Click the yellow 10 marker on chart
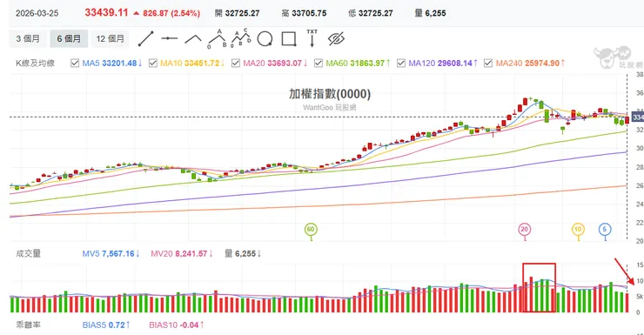The image size is (644, 335). click(578, 230)
